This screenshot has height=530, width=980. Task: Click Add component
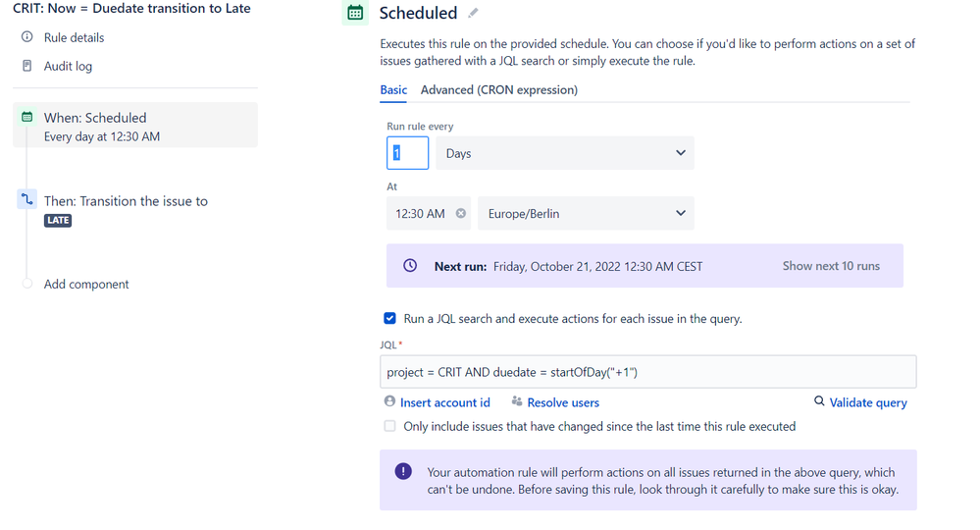86,284
